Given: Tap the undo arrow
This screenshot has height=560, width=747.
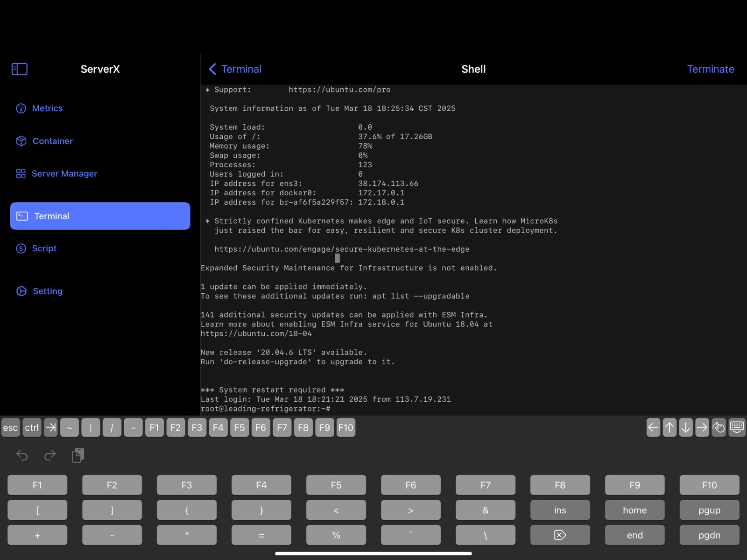Looking at the screenshot, I should click(22, 455).
